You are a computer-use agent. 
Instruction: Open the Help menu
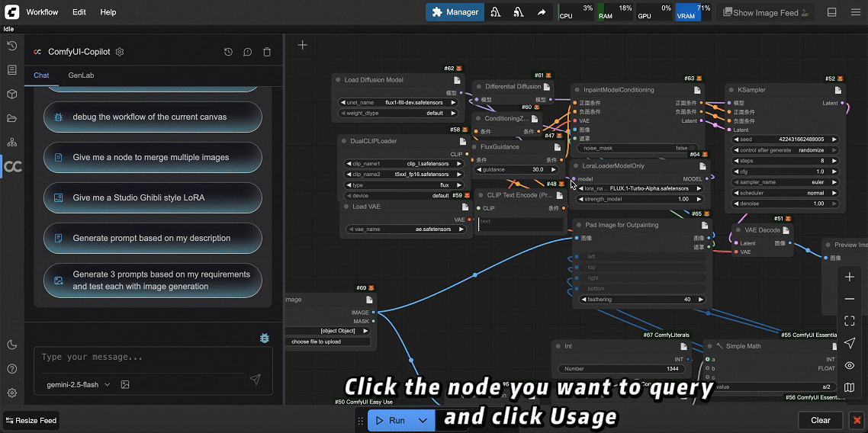pyautogui.click(x=108, y=12)
